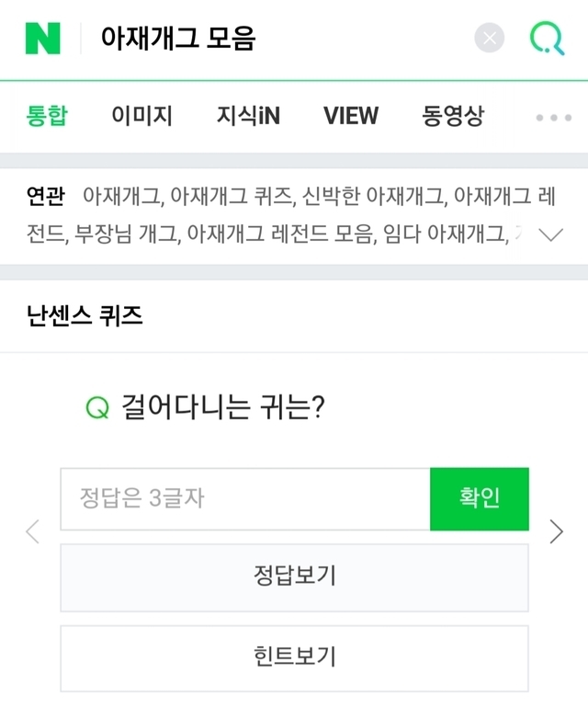Click the search box with 아재개그 모음
The width and height of the screenshot is (588, 707).
pyautogui.click(x=276, y=38)
